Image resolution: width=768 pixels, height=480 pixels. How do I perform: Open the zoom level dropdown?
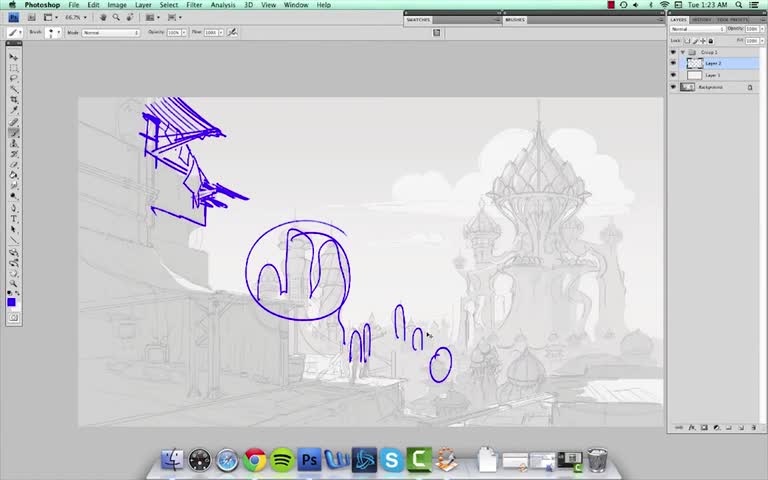[85, 17]
